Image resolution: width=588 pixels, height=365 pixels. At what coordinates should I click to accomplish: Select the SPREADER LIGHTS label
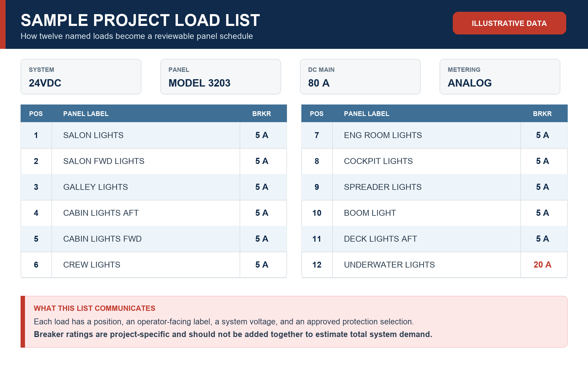pyautogui.click(x=383, y=187)
